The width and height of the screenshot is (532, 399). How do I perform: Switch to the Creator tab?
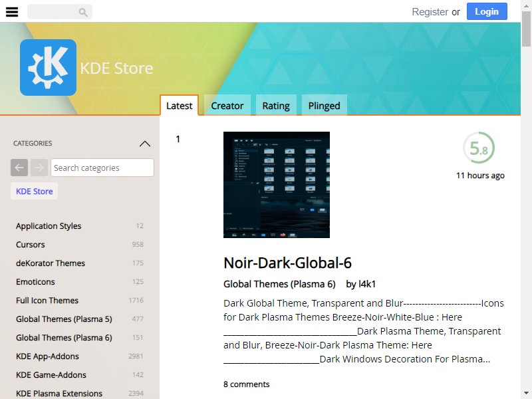click(x=227, y=106)
